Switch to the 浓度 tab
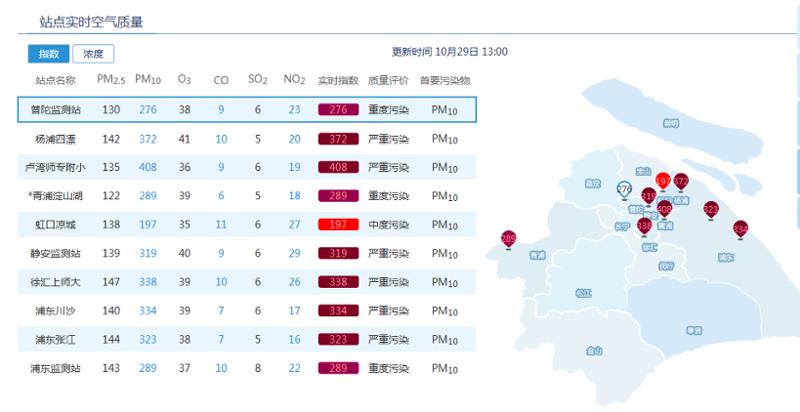The height and width of the screenshot is (412, 800). click(x=93, y=54)
